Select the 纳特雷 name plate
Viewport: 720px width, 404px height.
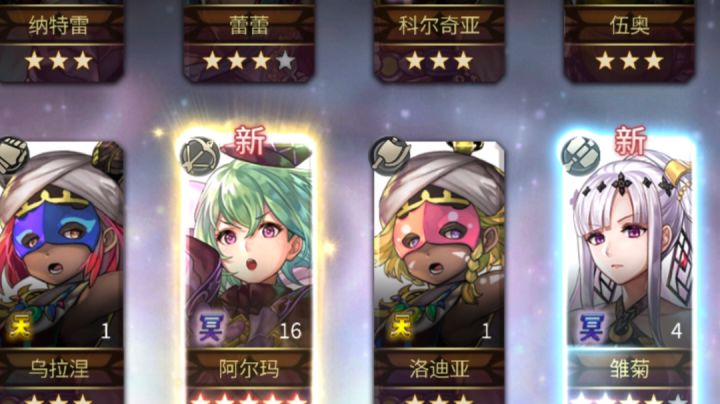(x=59, y=26)
